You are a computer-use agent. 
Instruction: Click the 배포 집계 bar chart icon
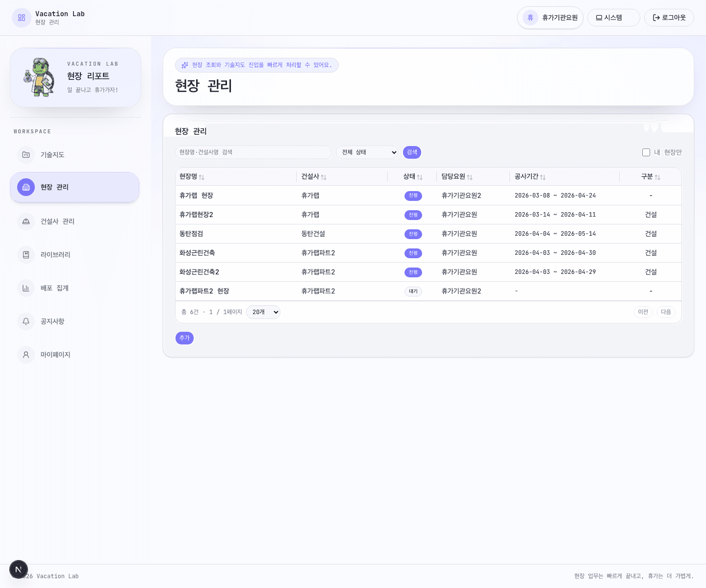tap(26, 288)
